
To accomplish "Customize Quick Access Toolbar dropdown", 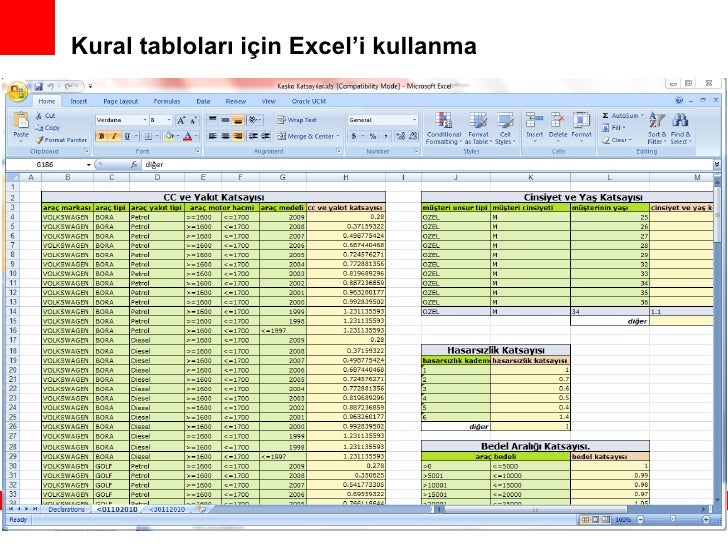I will [x=90, y=86].
